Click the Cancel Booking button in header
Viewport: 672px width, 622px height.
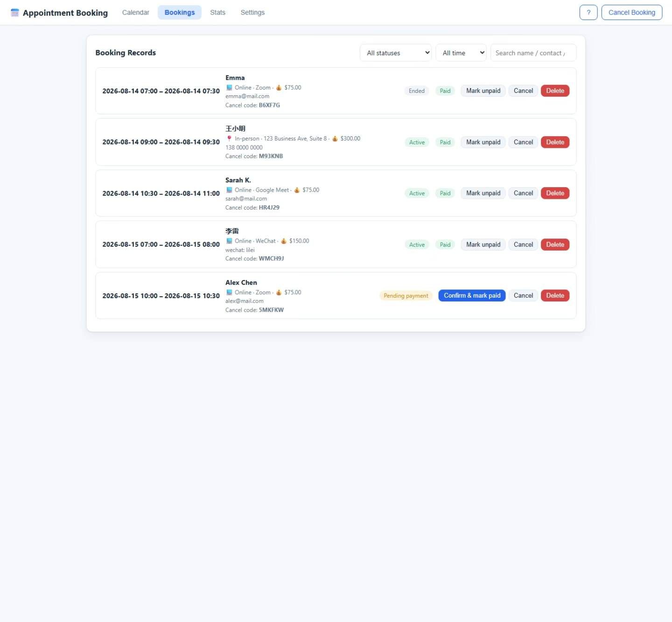pyautogui.click(x=632, y=13)
